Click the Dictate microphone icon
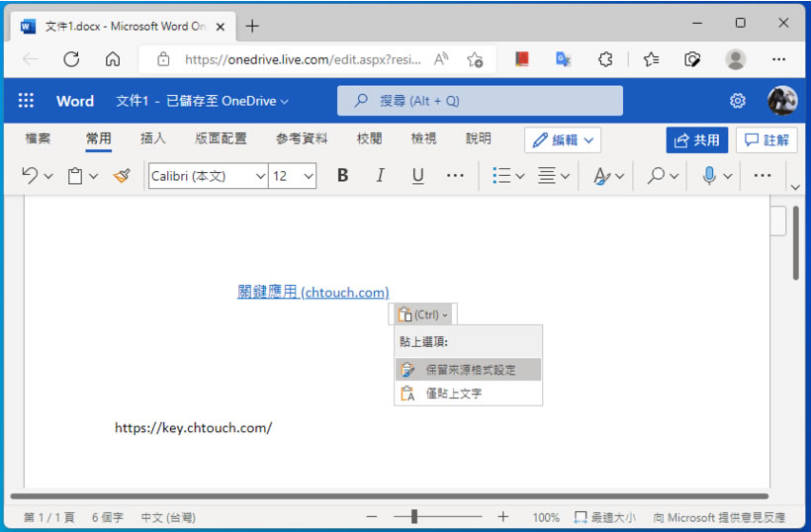 (x=709, y=176)
